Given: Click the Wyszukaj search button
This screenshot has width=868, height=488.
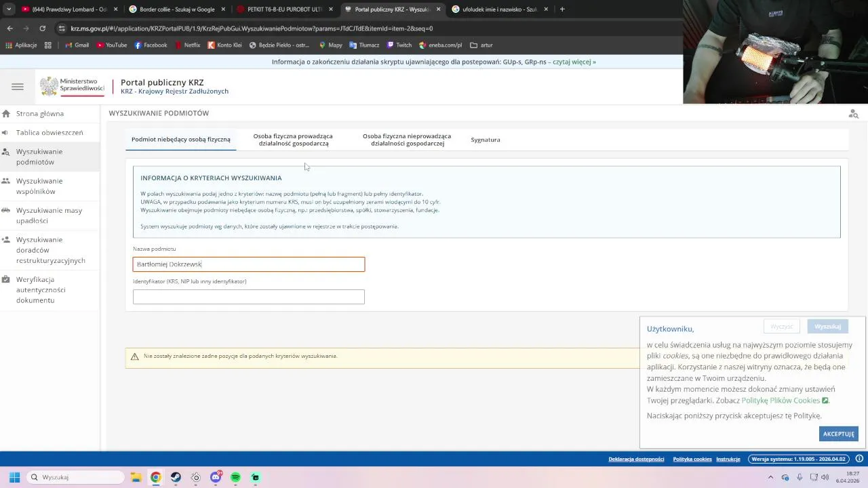Looking at the screenshot, I should pyautogui.click(x=827, y=327).
